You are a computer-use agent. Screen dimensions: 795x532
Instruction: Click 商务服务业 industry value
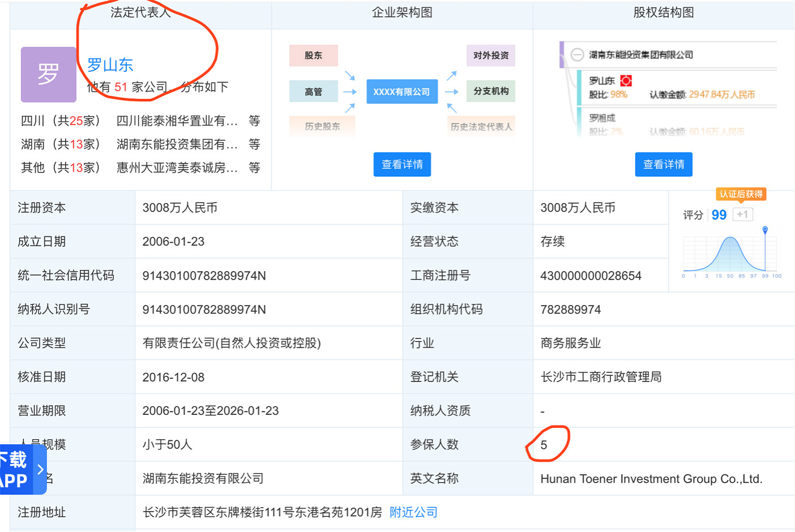click(571, 343)
